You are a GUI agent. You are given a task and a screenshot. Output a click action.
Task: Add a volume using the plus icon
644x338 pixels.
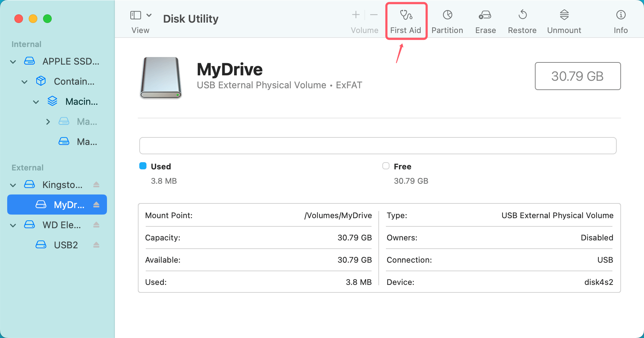coord(355,15)
